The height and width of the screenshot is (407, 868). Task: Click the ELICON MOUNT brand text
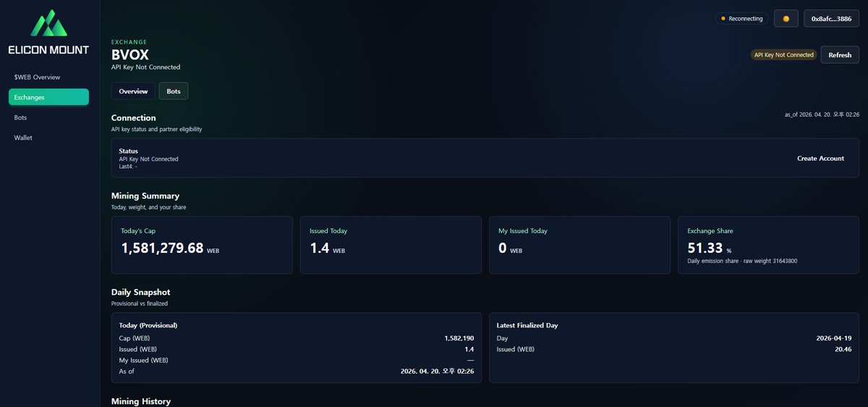click(48, 50)
